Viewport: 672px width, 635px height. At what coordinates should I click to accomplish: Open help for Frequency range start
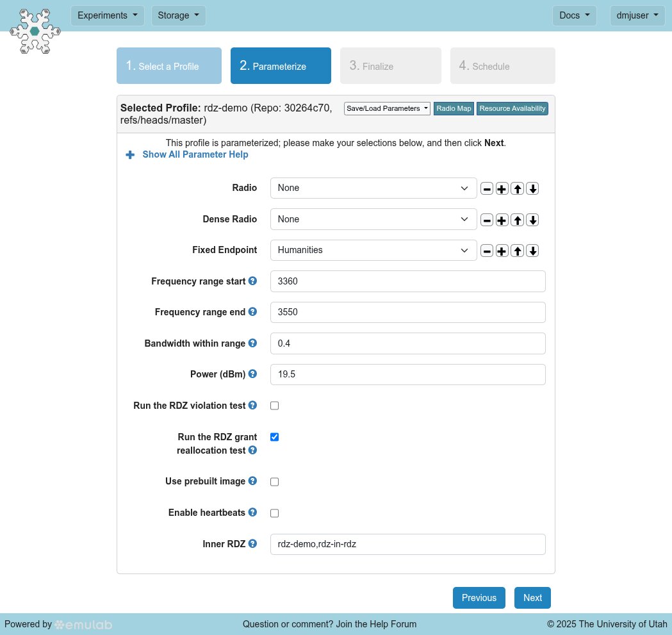pos(252,281)
